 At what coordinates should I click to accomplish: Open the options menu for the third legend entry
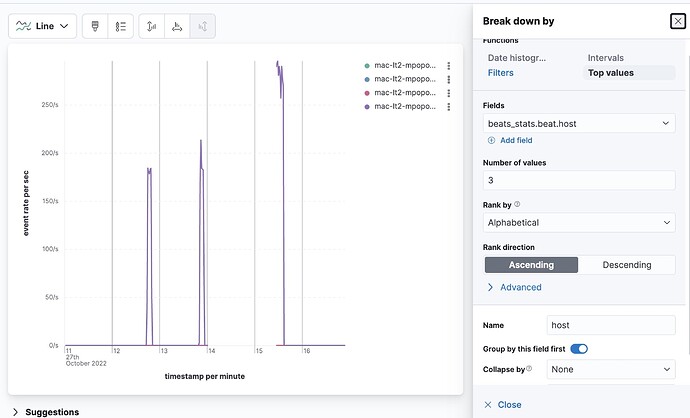tap(448, 93)
